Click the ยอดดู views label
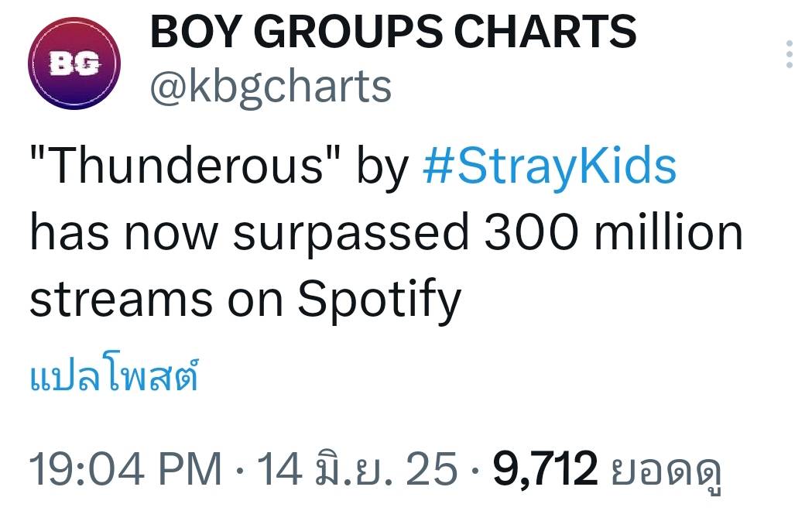 point(667,472)
